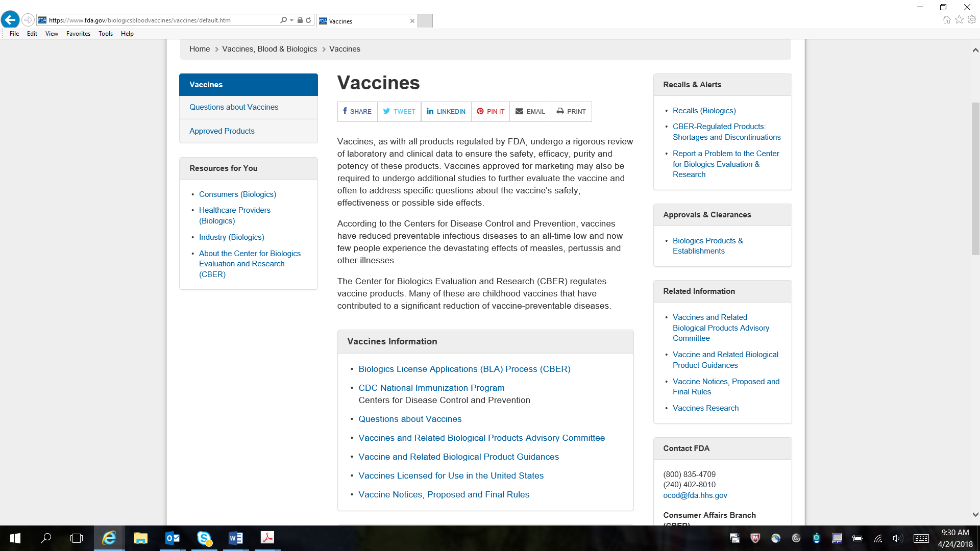
Task: Open the browser home icon
Action: [946, 20]
